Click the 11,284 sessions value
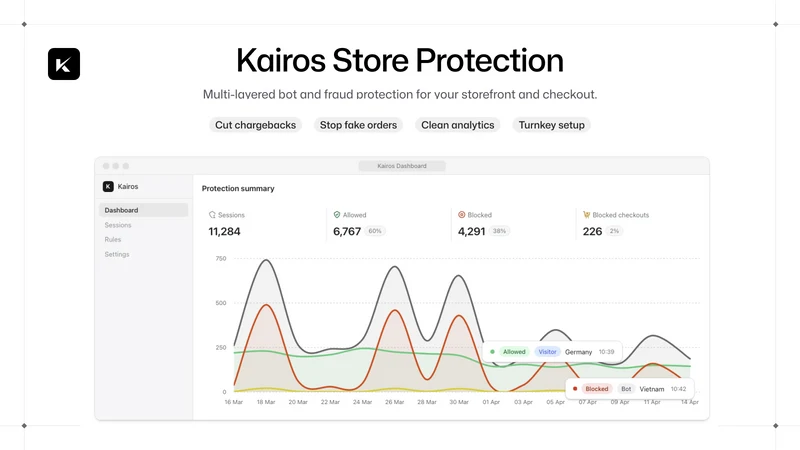The height and width of the screenshot is (450, 800). click(x=224, y=232)
